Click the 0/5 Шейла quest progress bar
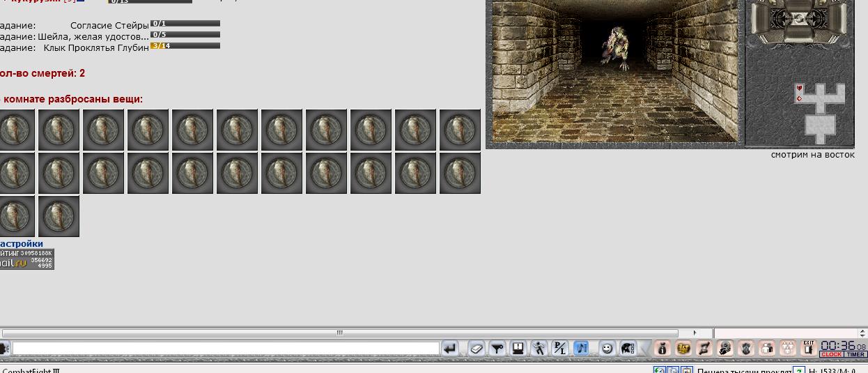Screen dimensions: 868x373 185,35
